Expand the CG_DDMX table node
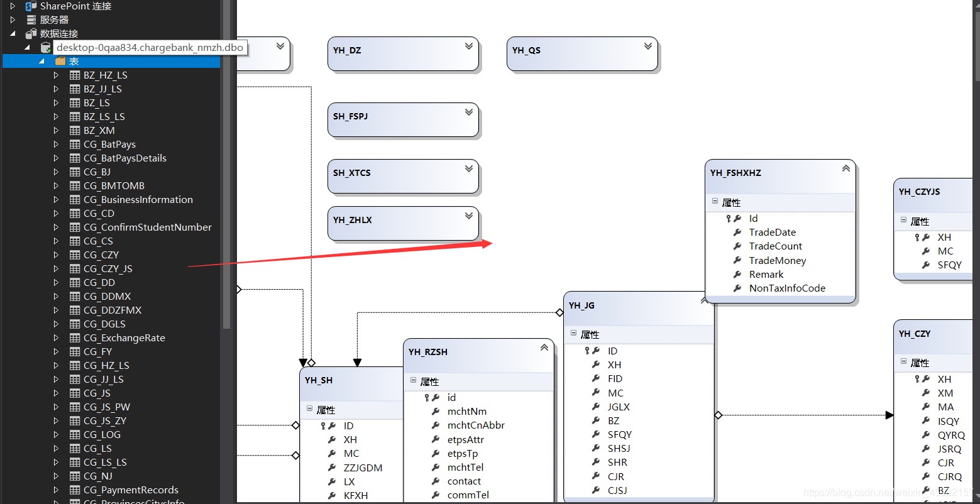Viewport: 980px width, 504px height. 56,297
